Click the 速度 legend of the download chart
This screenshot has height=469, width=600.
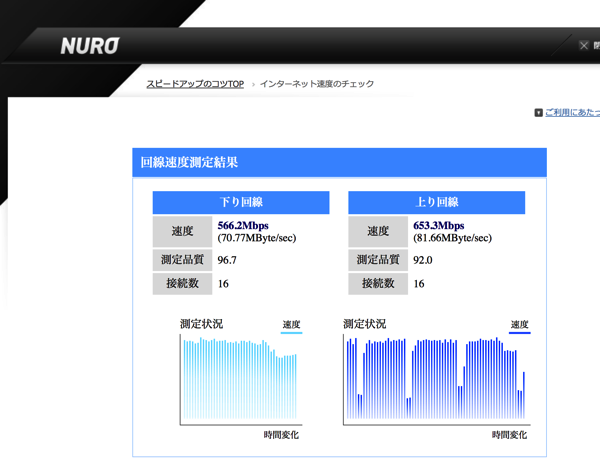pos(291,325)
